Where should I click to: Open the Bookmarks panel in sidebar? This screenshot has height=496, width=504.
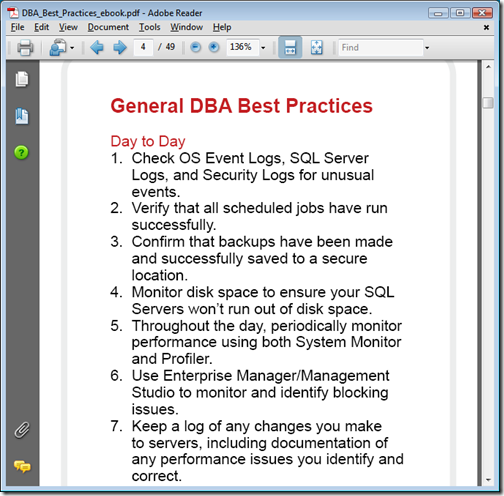pos(22,116)
